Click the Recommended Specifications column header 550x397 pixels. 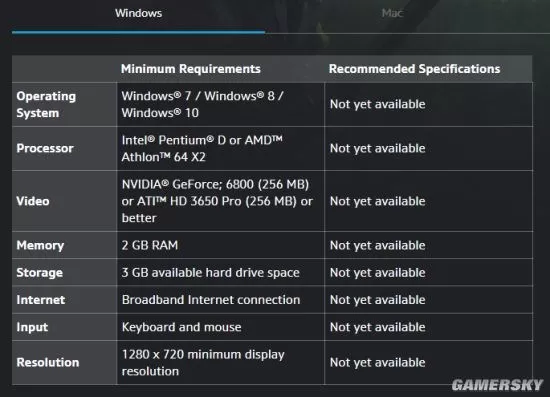click(414, 69)
